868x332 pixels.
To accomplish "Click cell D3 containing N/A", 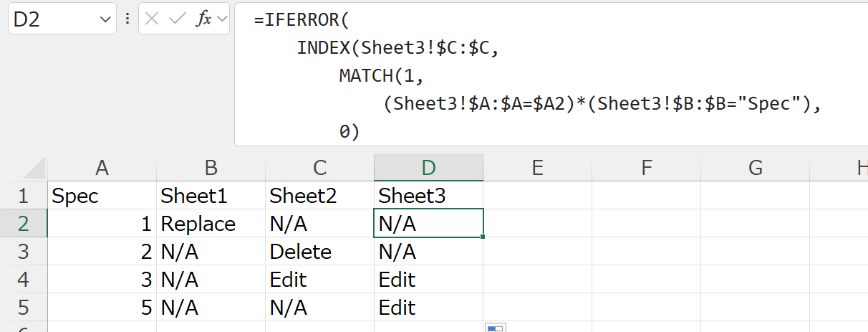I will 428,252.
